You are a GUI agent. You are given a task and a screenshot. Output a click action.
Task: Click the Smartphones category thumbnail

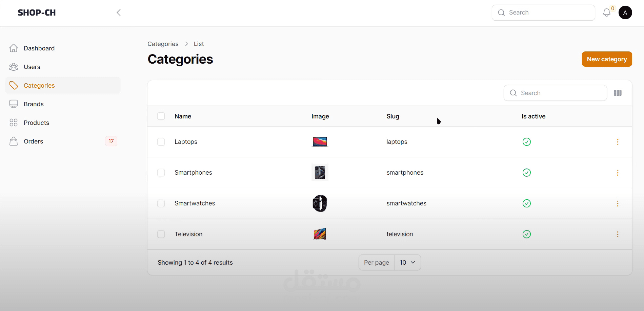click(320, 173)
